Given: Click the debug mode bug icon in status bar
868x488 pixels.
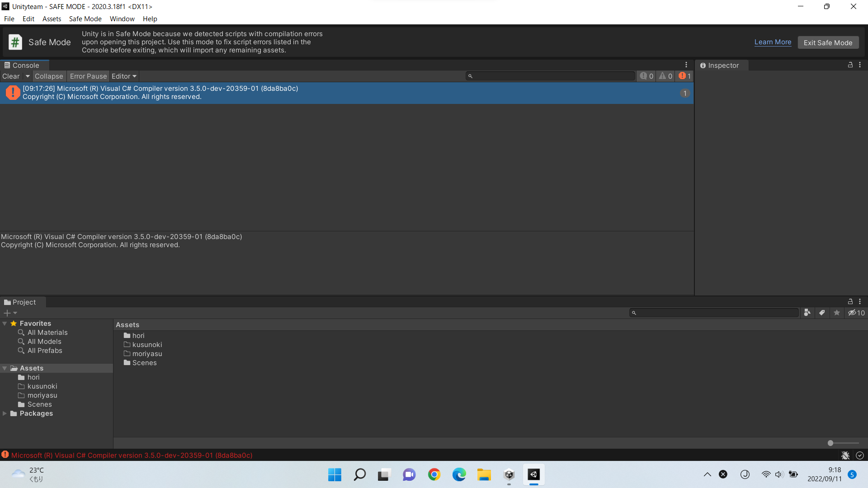Looking at the screenshot, I should [845, 455].
